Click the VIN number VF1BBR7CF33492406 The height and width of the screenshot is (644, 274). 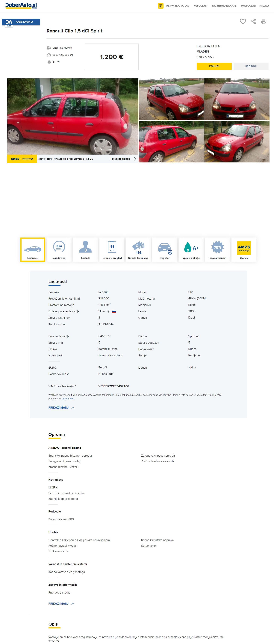pos(113,386)
